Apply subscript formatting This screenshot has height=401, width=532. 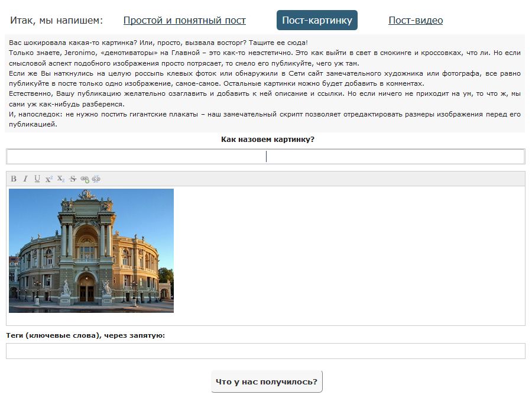point(61,179)
